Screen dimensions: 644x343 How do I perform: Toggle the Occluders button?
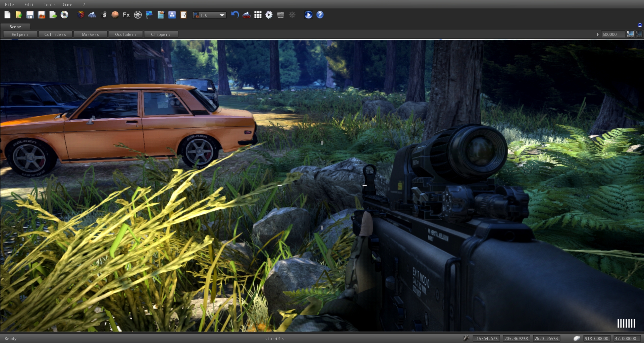coord(126,34)
